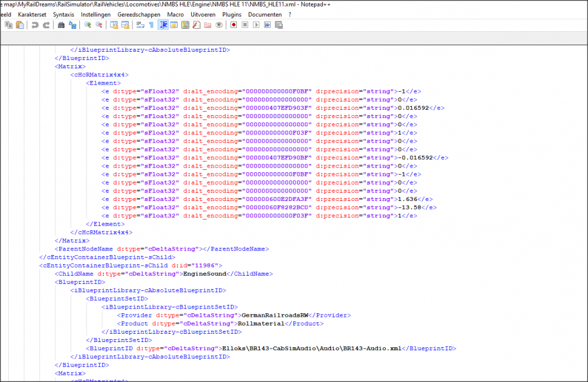Viewport: 588px width, 382px height.
Task: Open the Syntaxis menu
Action: [x=64, y=14]
